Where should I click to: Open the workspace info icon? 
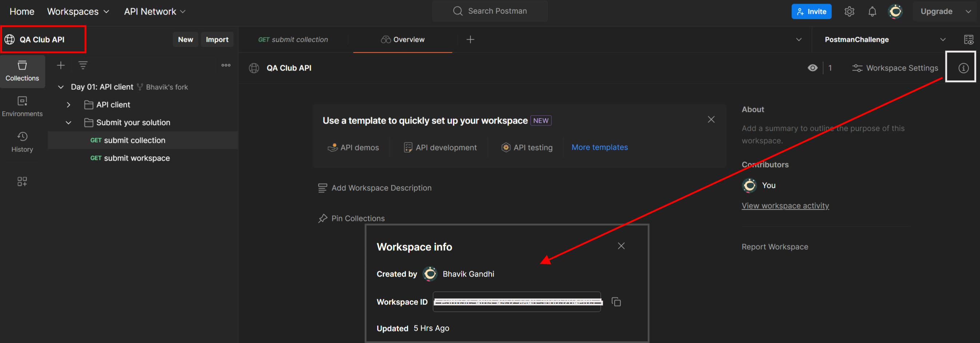(963, 68)
